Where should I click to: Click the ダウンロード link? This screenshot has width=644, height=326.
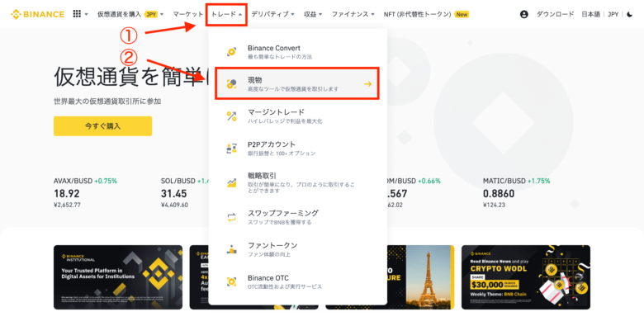[556, 14]
